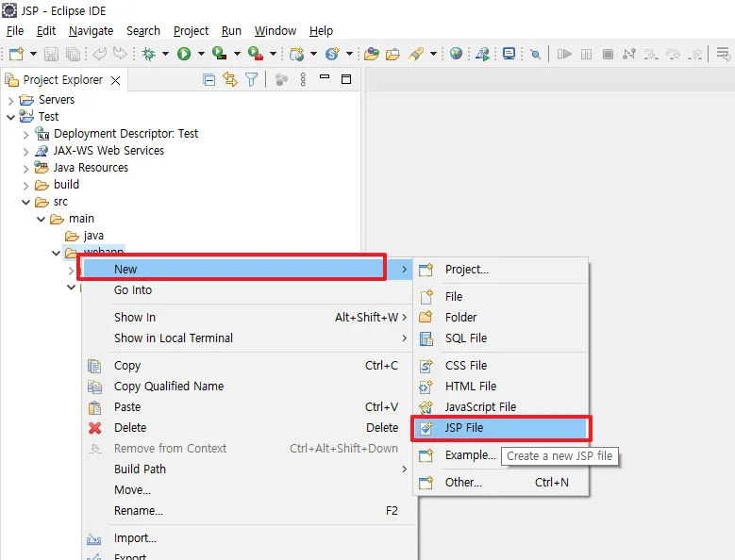735x560 pixels.
Task: Select the build folder in project tree
Action: 66,185
